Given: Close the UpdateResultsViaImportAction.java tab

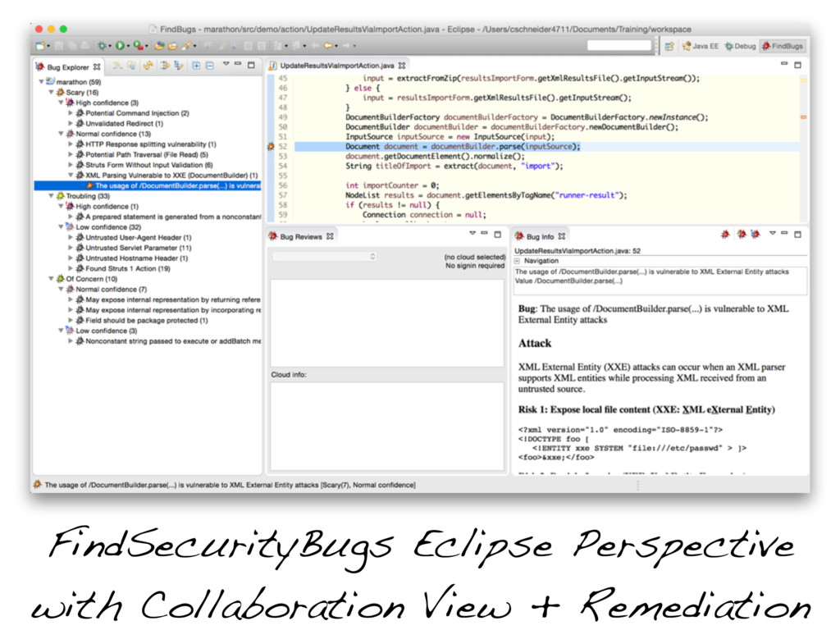Looking at the screenshot, I should 402,66.
